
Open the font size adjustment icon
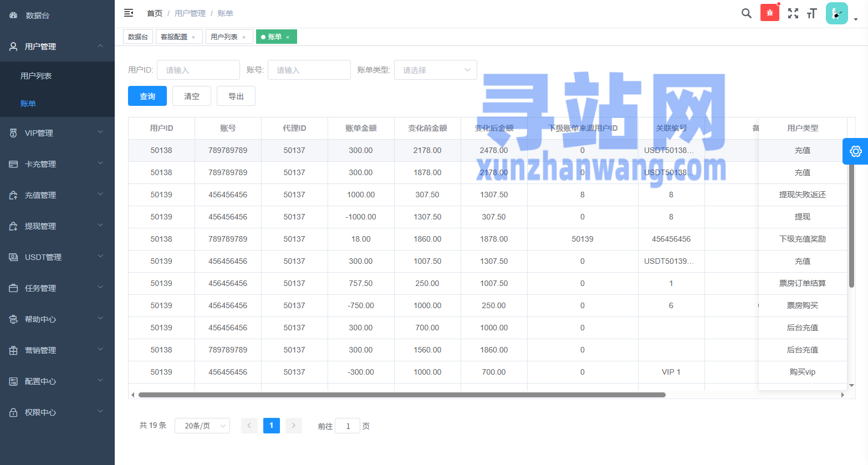pyautogui.click(x=812, y=13)
